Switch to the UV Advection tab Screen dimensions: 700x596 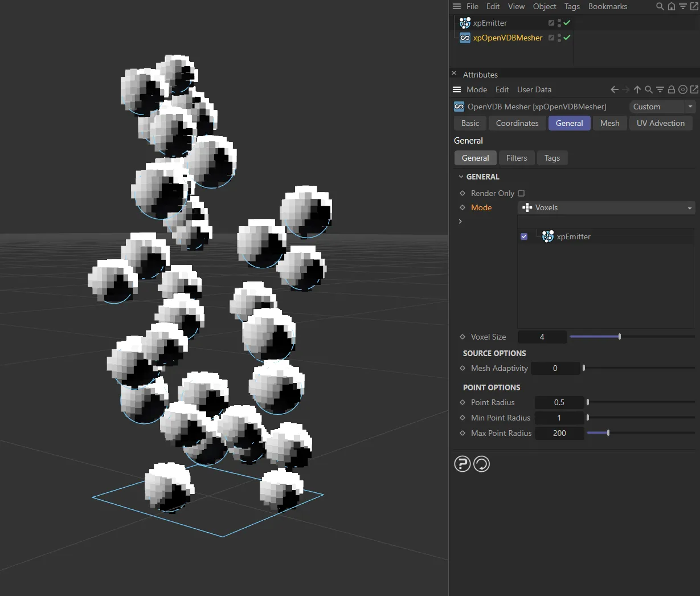660,123
